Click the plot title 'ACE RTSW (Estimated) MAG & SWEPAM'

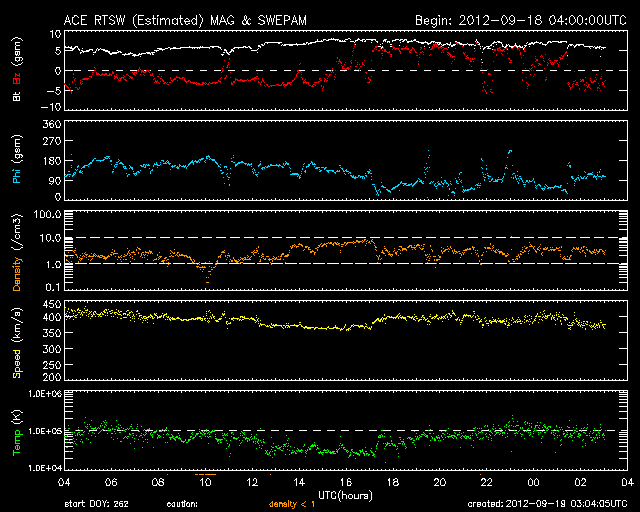[x=185, y=20]
